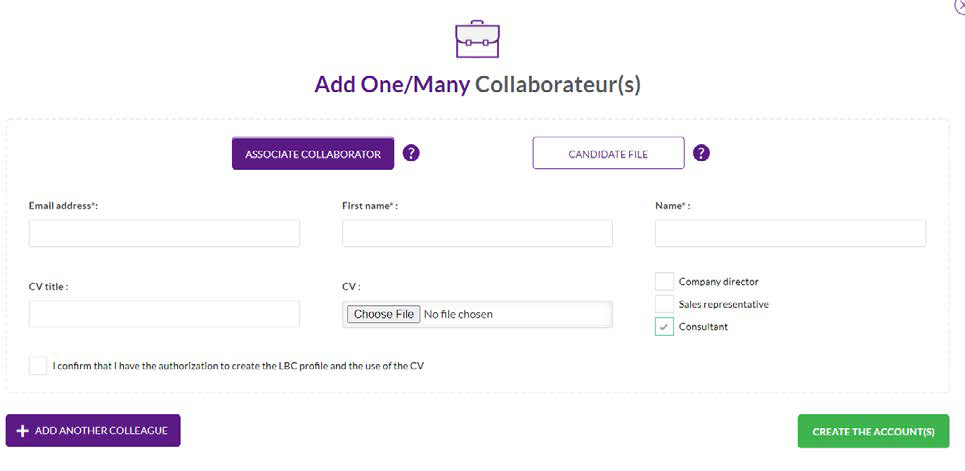Click the Name input field
The width and height of the screenshot is (965, 471).
pyautogui.click(x=790, y=233)
